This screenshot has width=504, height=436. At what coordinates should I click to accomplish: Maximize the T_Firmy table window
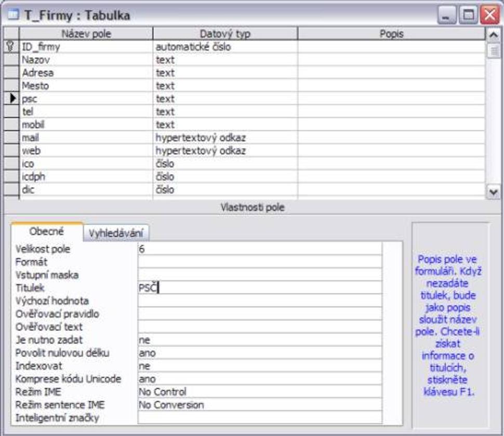tap(468, 15)
